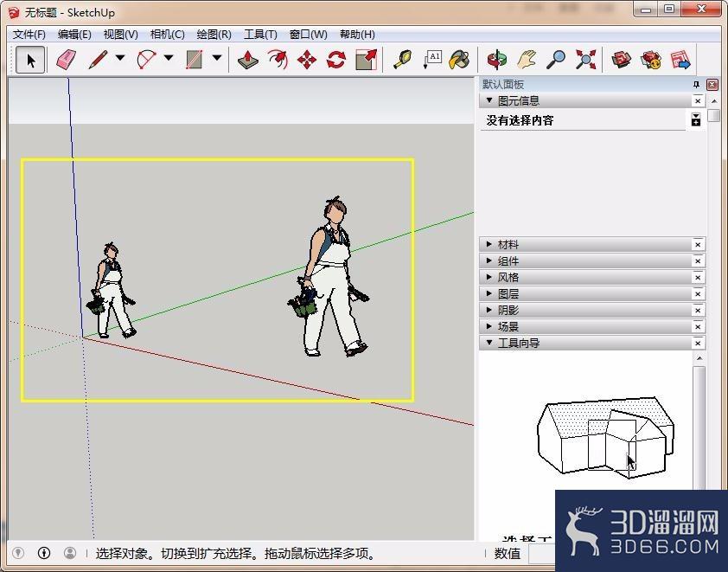Select the arrow Select tool

coord(30,60)
